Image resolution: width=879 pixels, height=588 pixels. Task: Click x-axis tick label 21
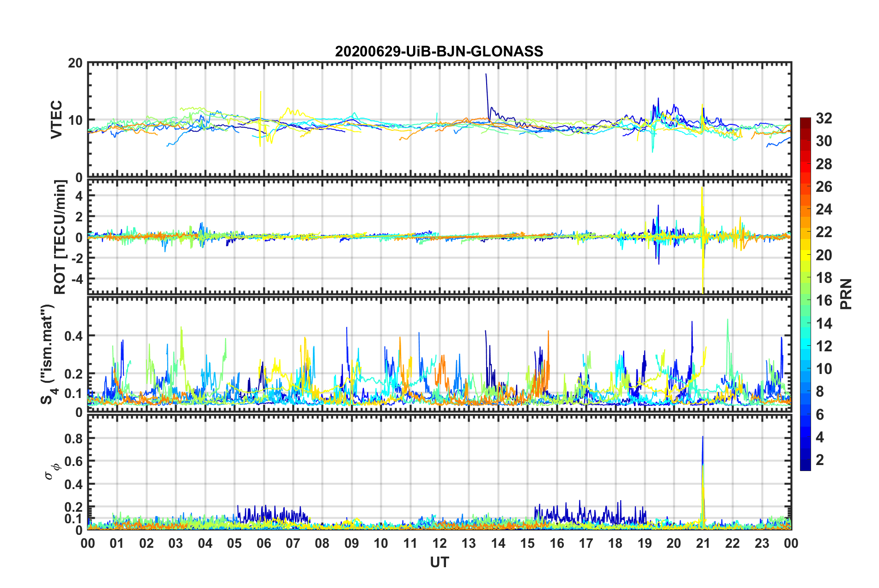[x=703, y=543]
